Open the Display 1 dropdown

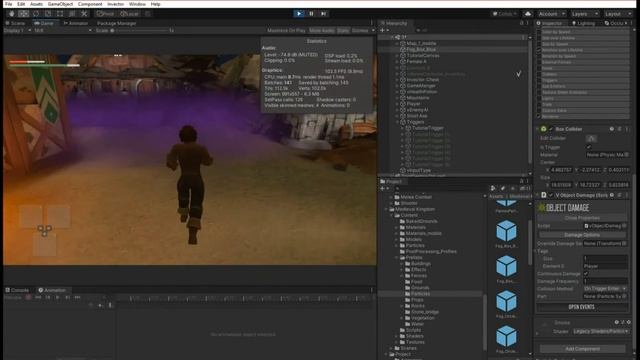(x=18, y=31)
